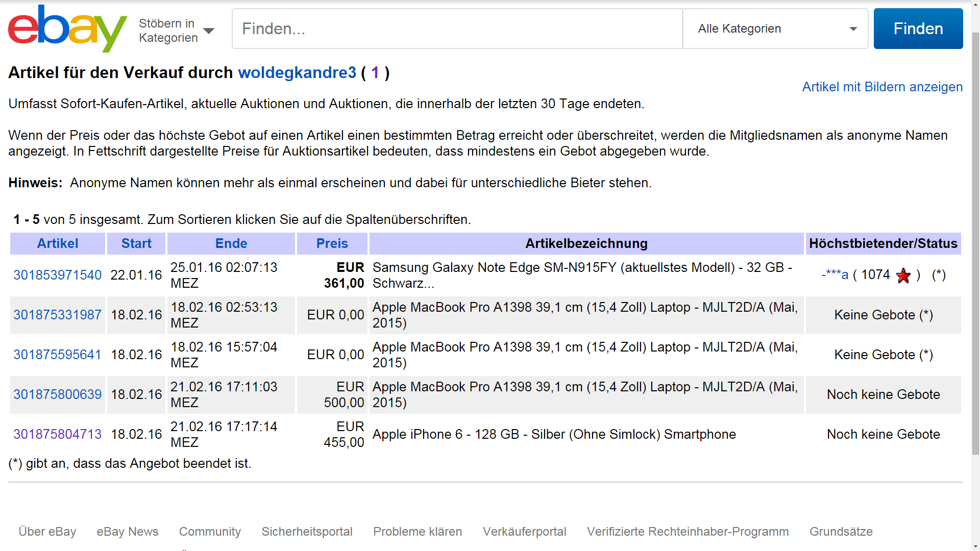Open Verkäuferportal footer link
Screen dimensions: 980x551
pyautogui.click(x=524, y=532)
